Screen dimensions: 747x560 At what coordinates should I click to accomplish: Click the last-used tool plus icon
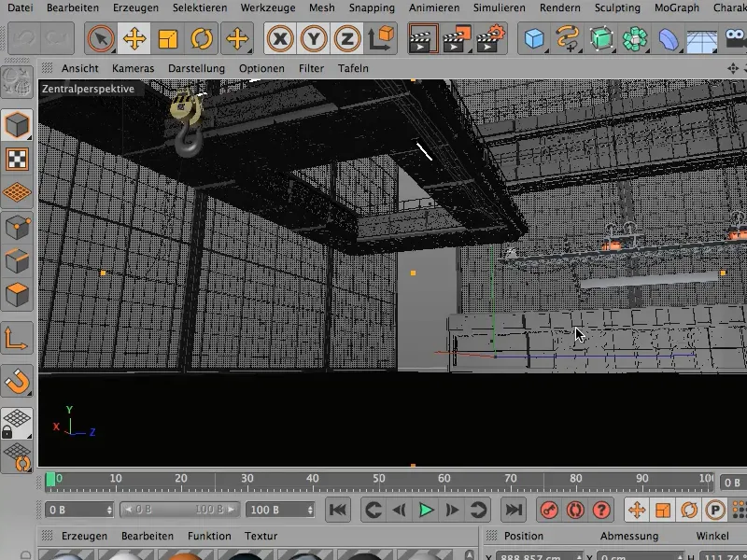[x=237, y=38]
